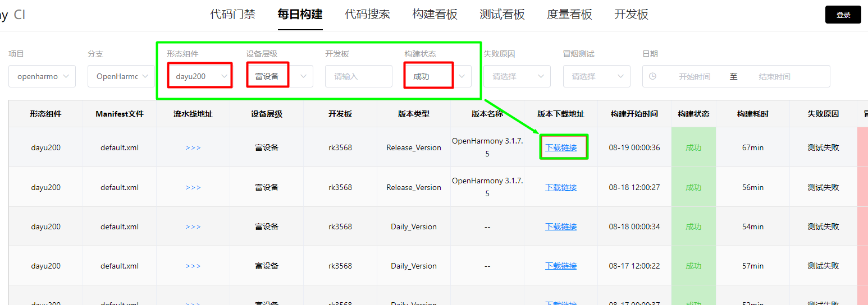Click the 登录 login button
Screen dimensions: 868x305
(x=843, y=15)
